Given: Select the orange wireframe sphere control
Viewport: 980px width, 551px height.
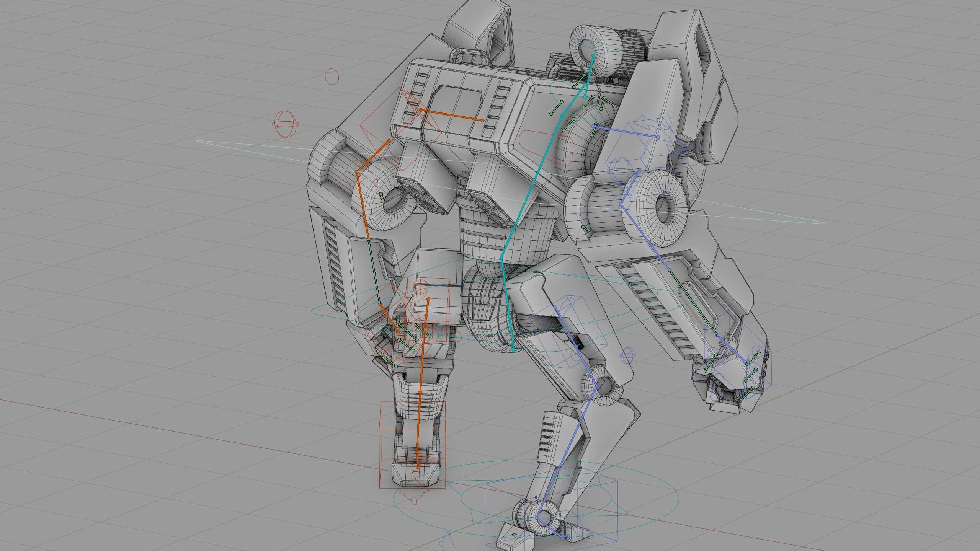Looking at the screenshot, I should [286, 124].
